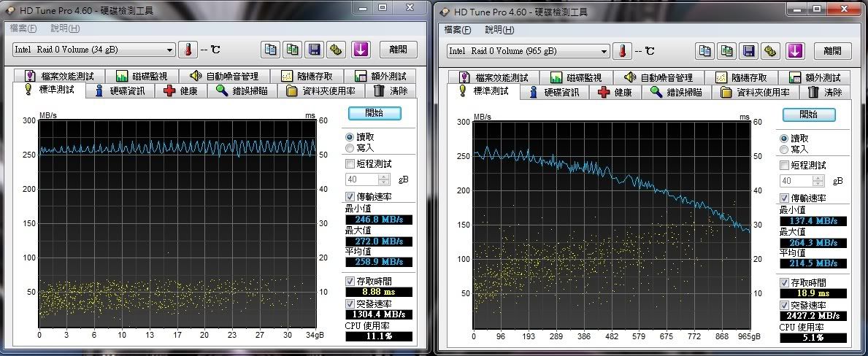The height and width of the screenshot is (356, 868).
Task: Save screenshot via floppy icon, left window
Action: (x=314, y=50)
